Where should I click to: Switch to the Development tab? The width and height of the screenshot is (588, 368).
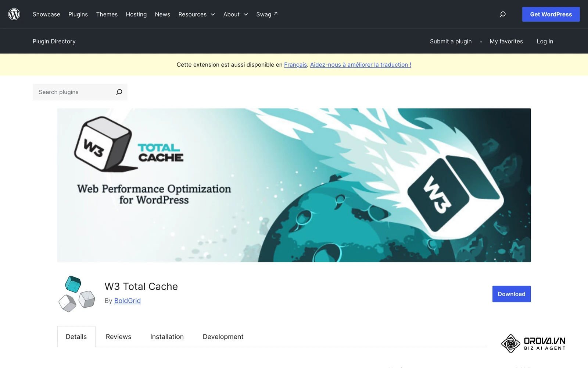[223, 337]
